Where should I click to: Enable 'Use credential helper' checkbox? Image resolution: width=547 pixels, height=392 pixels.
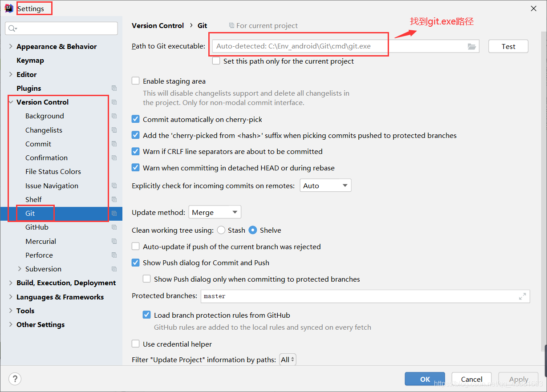coord(136,344)
